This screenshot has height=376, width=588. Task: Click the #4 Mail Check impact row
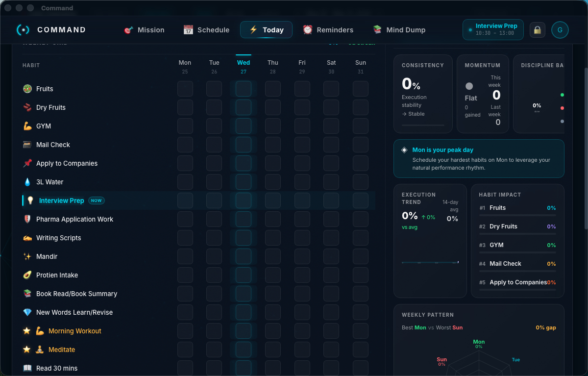(x=517, y=265)
